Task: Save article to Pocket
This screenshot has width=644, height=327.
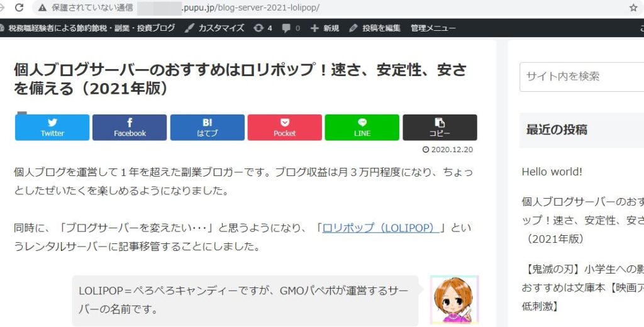Action: (x=285, y=128)
